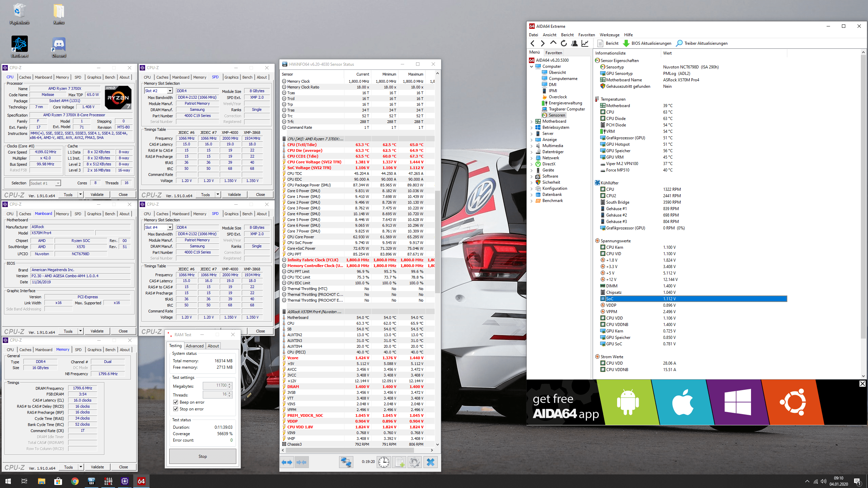Click AIDA64 back navigation arrow
This screenshot has width=868, height=488.
(x=532, y=43)
